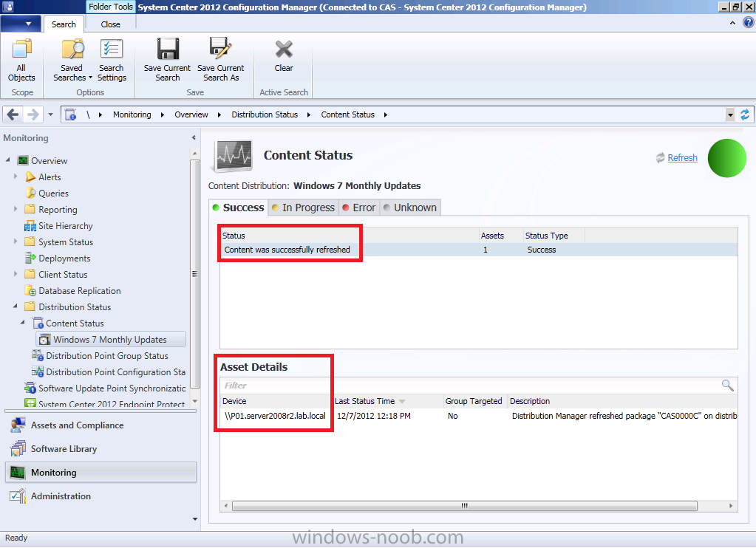756x548 pixels.
Task: Click Group Targeted column header
Action: [x=475, y=401]
